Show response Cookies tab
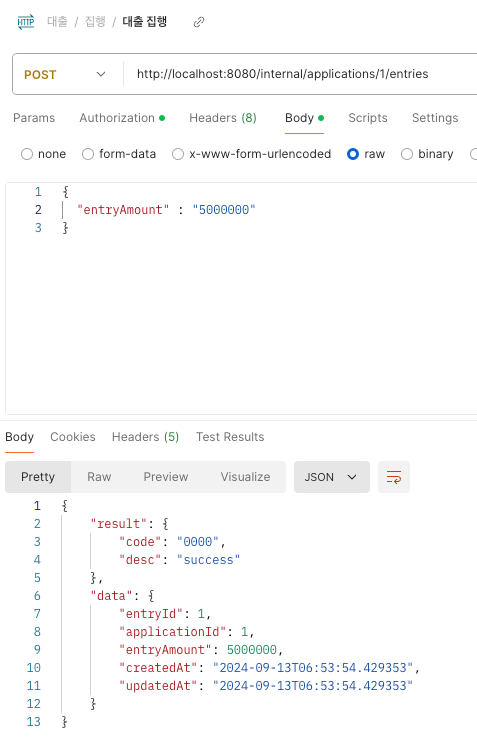Screen dimensions: 477x749 [x=73, y=437]
